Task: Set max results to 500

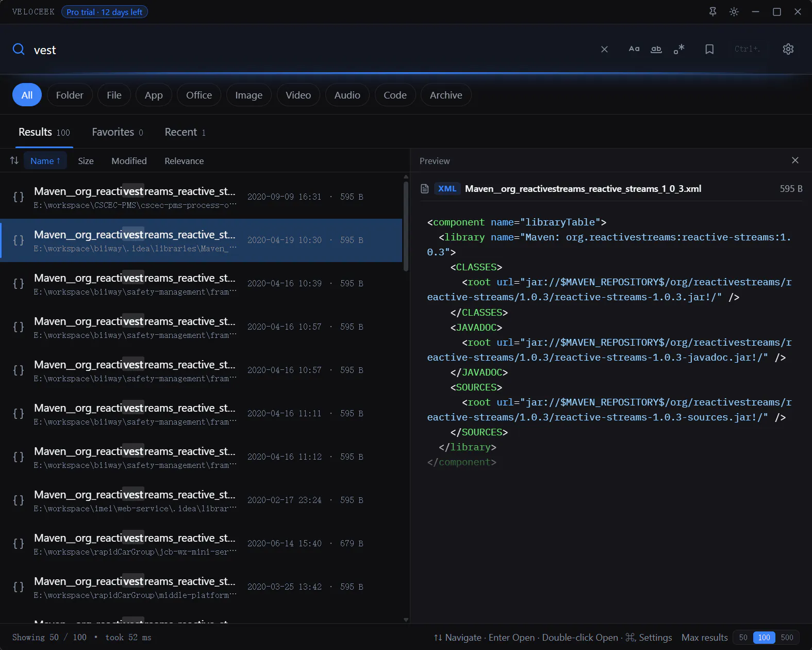Action: pos(787,638)
